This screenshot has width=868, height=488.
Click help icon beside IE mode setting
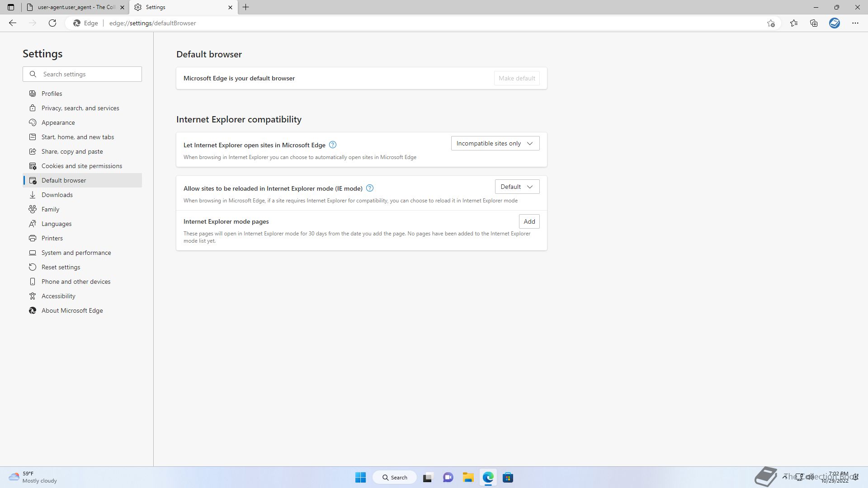click(x=370, y=188)
